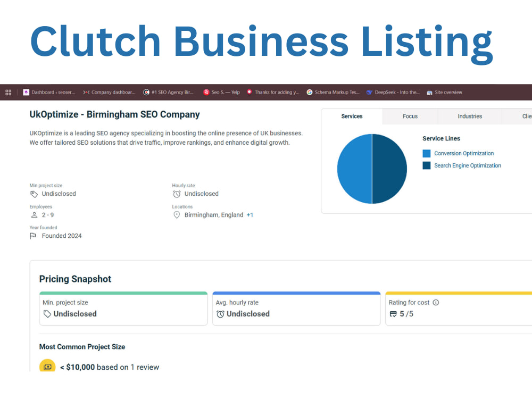The width and height of the screenshot is (532, 399).
Task: Open the #1 SEO Agency Bir bookmark
Action: (169, 92)
